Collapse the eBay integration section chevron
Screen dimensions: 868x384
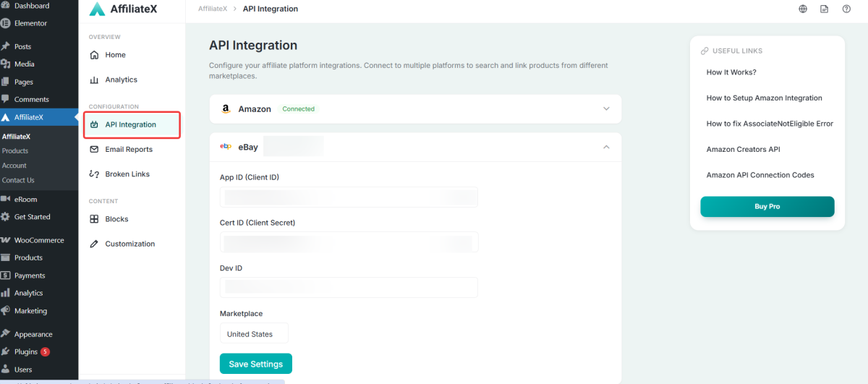click(606, 147)
